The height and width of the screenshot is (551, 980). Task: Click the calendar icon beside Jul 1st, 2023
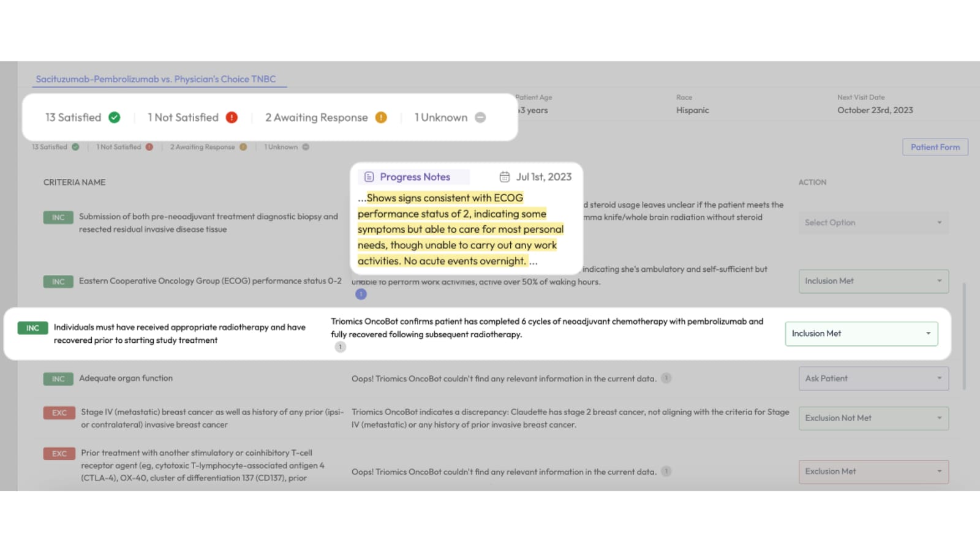(505, 177)
